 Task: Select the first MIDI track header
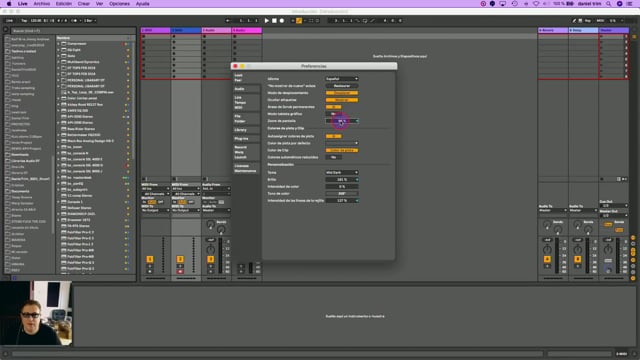point(156,30)
